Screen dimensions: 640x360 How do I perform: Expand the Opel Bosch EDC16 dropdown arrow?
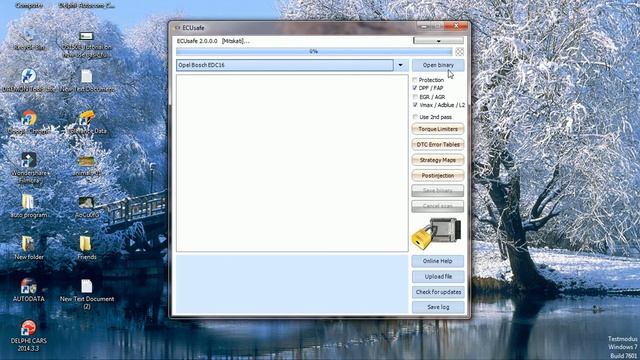400,65
